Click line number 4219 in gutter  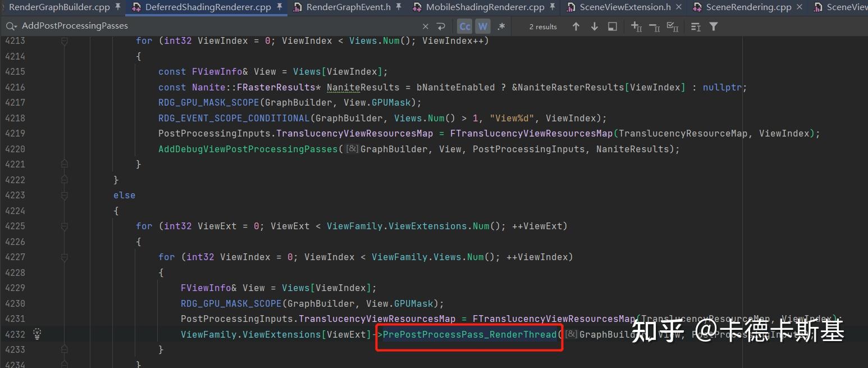[15, 133]
